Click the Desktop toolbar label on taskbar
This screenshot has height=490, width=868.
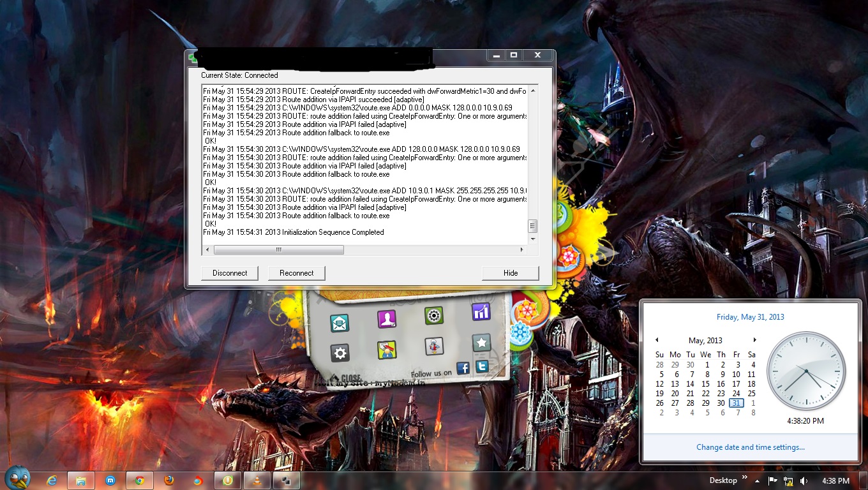[723, 480]
